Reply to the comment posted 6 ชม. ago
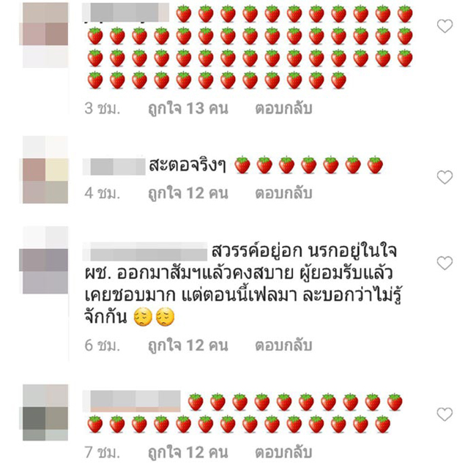This screenshot has height=467, width=476. coord(283,345)
